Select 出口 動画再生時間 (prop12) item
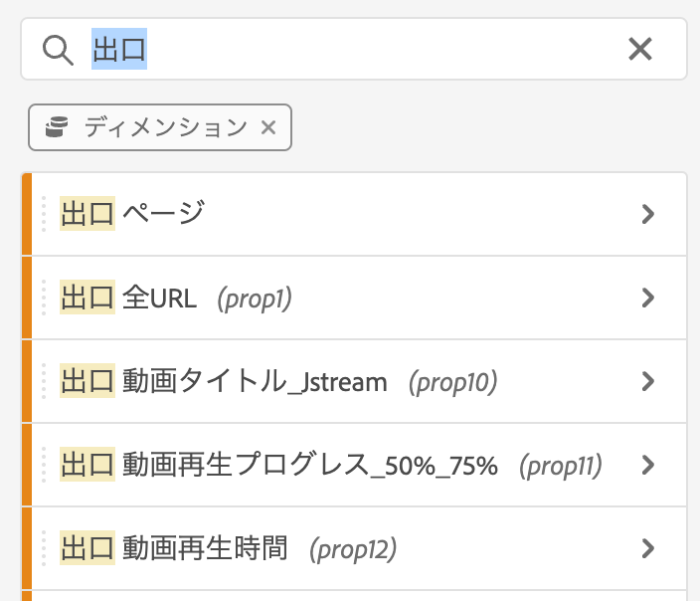The width and height of the screenshot is (700, 601). point(229,548)
